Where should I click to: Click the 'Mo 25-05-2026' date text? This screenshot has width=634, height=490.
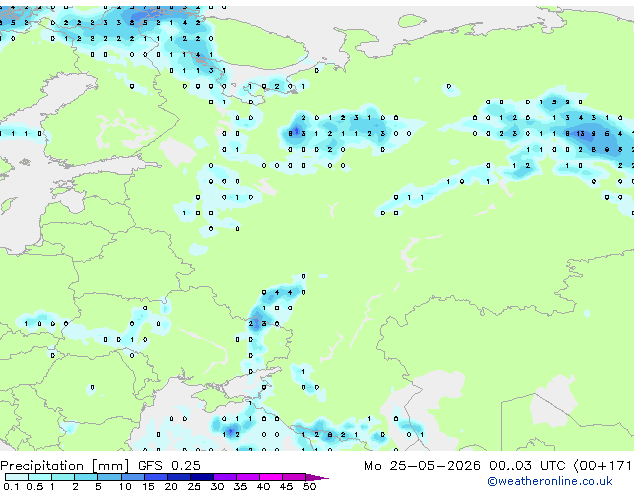422,466
